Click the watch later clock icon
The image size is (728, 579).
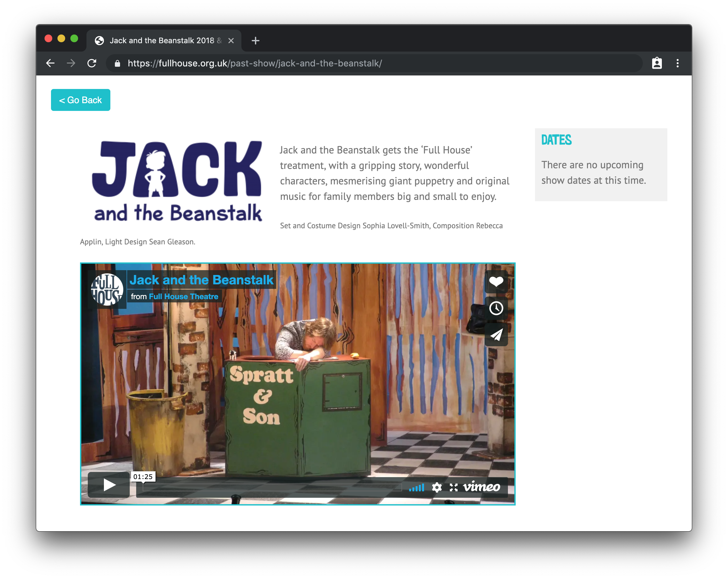click(496, 307)
